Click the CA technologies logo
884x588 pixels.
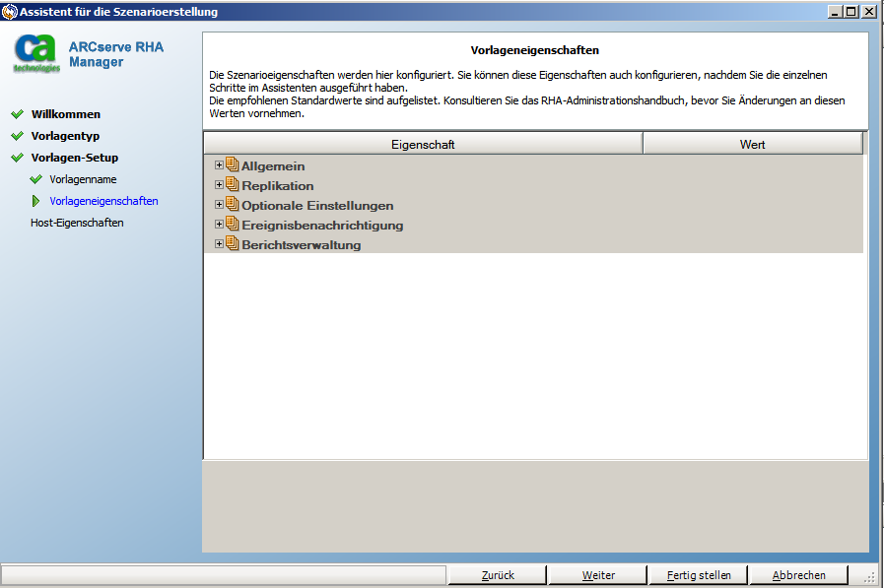(36, 53)
